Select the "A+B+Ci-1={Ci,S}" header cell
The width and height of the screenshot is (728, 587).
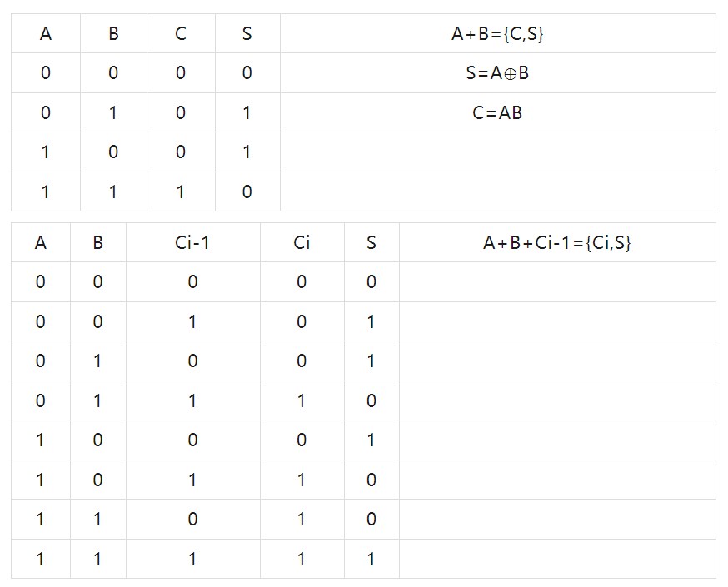[x=556, y=242]
